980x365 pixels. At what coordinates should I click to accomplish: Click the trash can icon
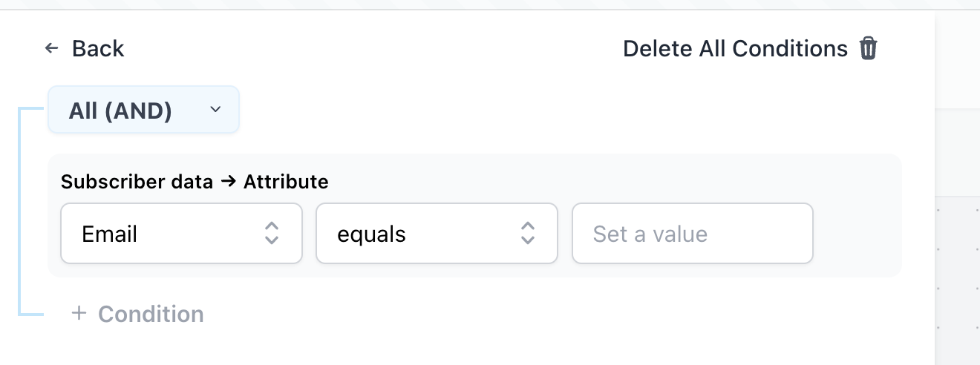869,48
